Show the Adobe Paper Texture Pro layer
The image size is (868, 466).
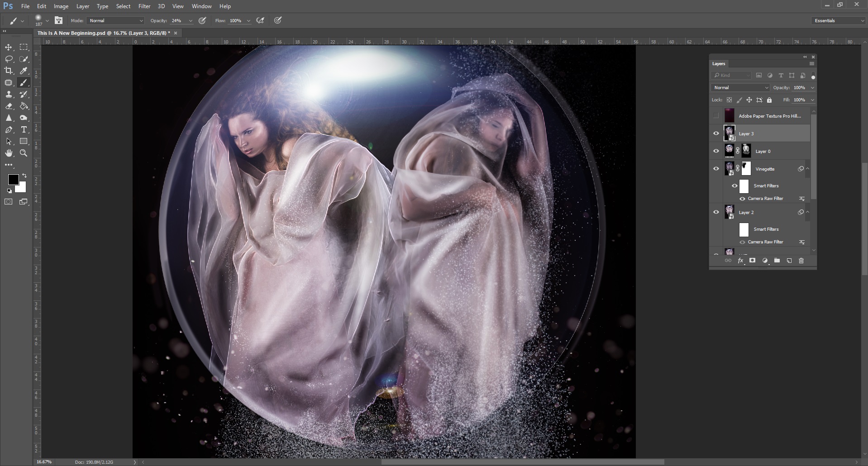tap(716, 115)
